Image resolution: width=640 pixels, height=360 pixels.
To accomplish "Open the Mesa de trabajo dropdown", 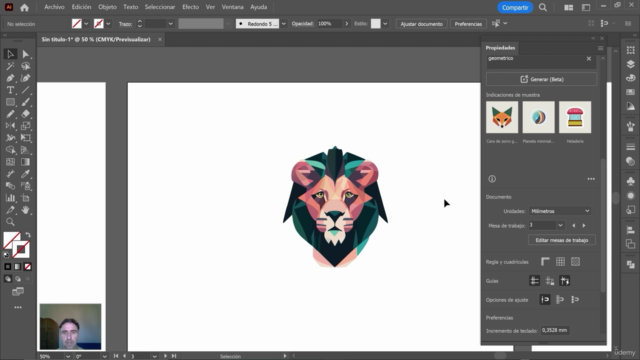I will pyautogui.click(x=560, y=225).
